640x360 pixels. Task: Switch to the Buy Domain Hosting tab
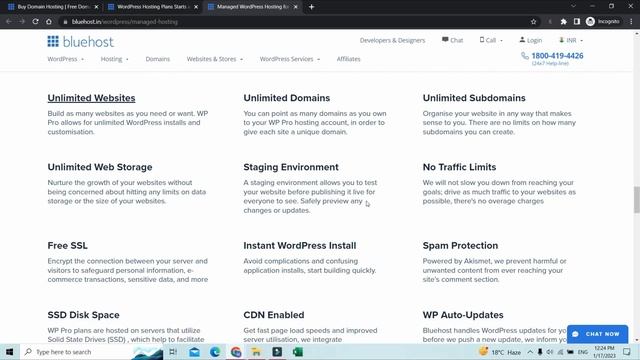pos(52,7)
